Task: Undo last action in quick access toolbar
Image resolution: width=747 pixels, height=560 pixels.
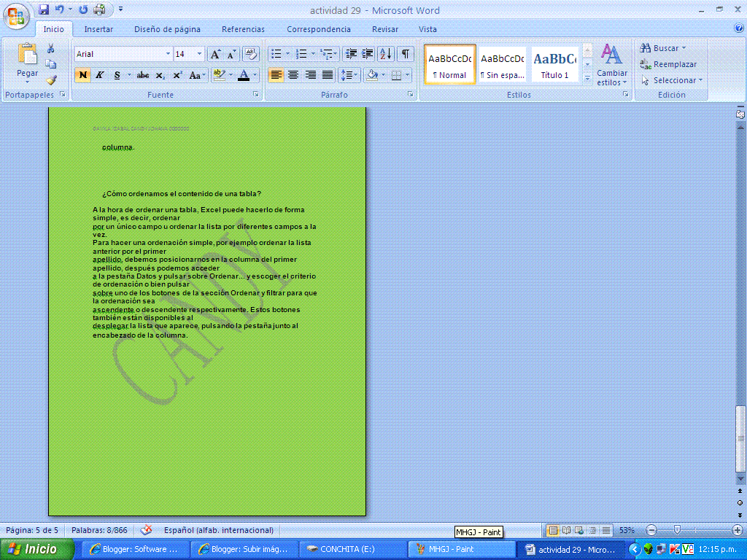Action: click(60, 9)
